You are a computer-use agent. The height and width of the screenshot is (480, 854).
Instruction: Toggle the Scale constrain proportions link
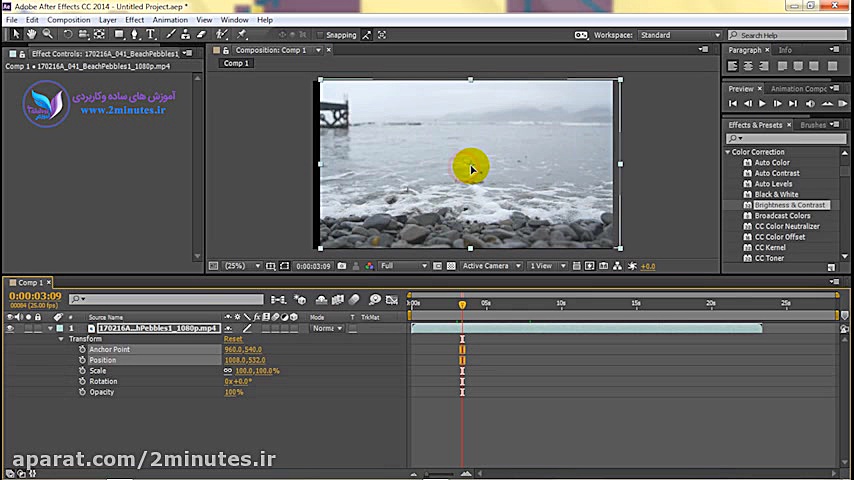tap(228, 371)
